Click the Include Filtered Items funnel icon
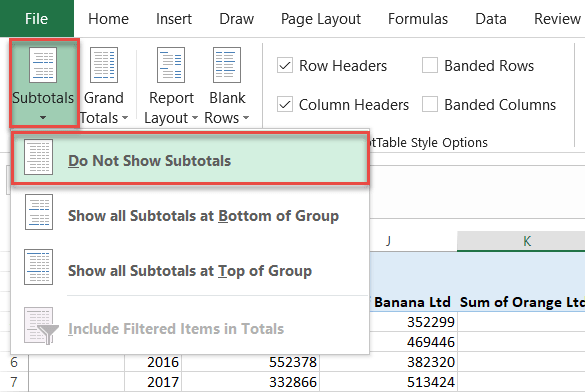This screenshot has height=392, width=585. click(x=41, y=326)
